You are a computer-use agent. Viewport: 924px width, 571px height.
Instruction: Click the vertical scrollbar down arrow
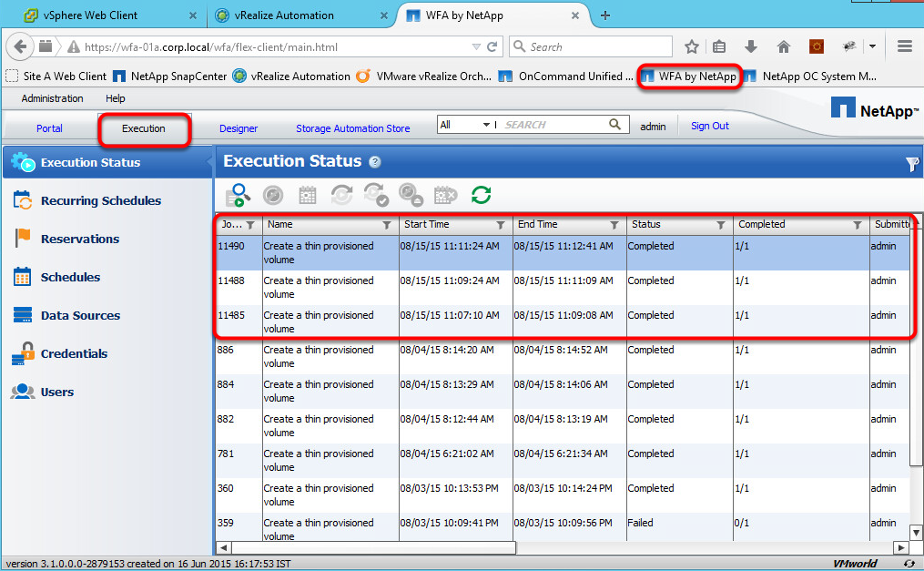(x=916, y=533)
